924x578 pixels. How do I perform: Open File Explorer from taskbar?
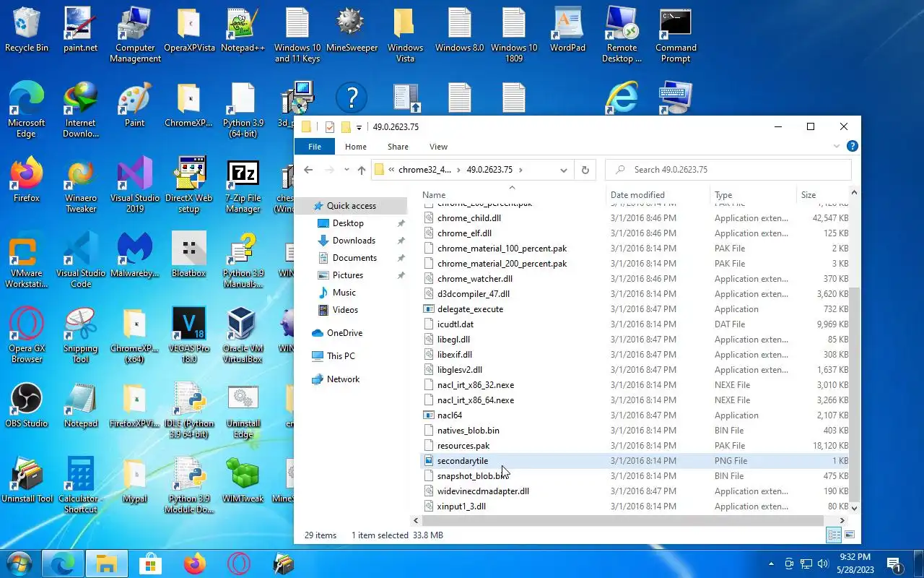(107, 564)
